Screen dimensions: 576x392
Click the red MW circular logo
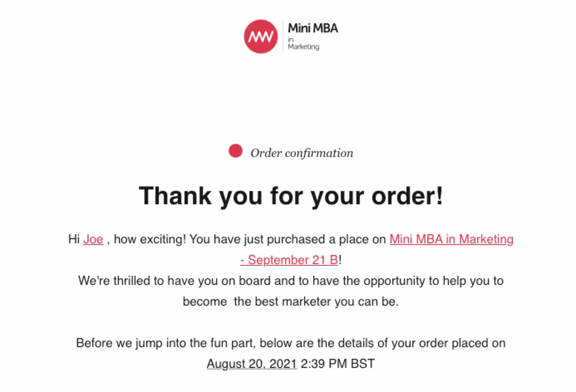pyautogui.click(x=261, y=37)
